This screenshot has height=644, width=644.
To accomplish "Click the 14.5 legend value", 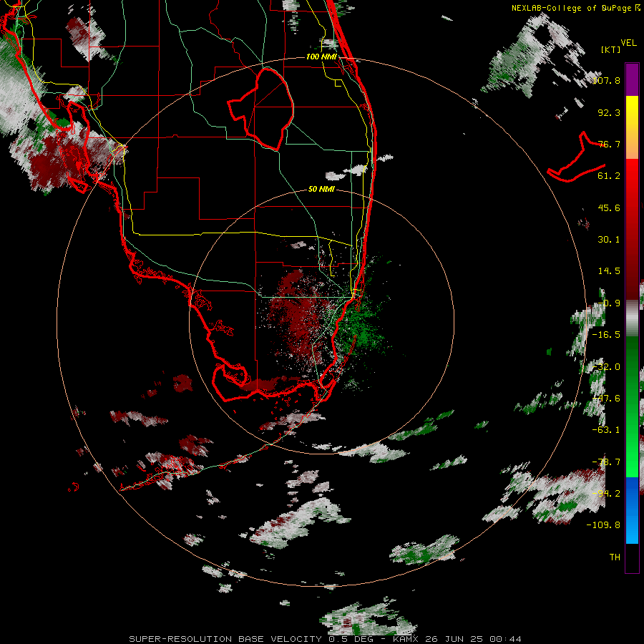I will (x=609, y=271).
